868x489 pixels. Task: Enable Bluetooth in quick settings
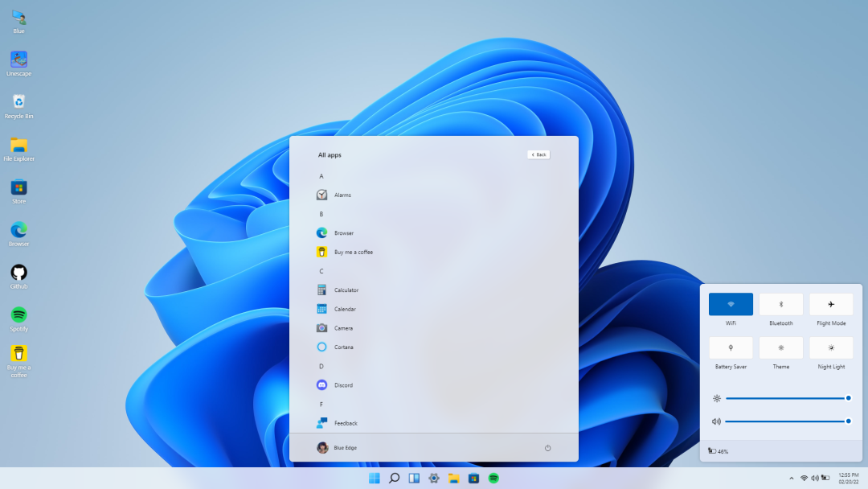[x=780, y=304]
